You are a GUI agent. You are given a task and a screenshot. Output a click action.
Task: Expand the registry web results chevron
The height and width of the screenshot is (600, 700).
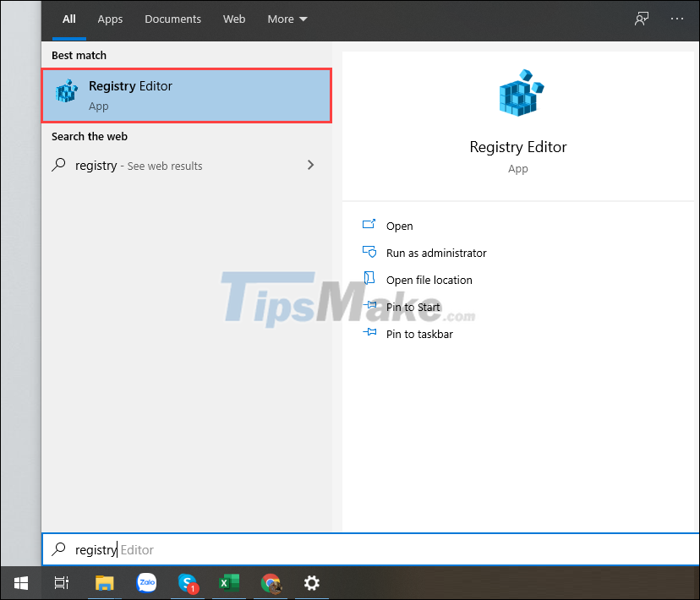point(310,166)
